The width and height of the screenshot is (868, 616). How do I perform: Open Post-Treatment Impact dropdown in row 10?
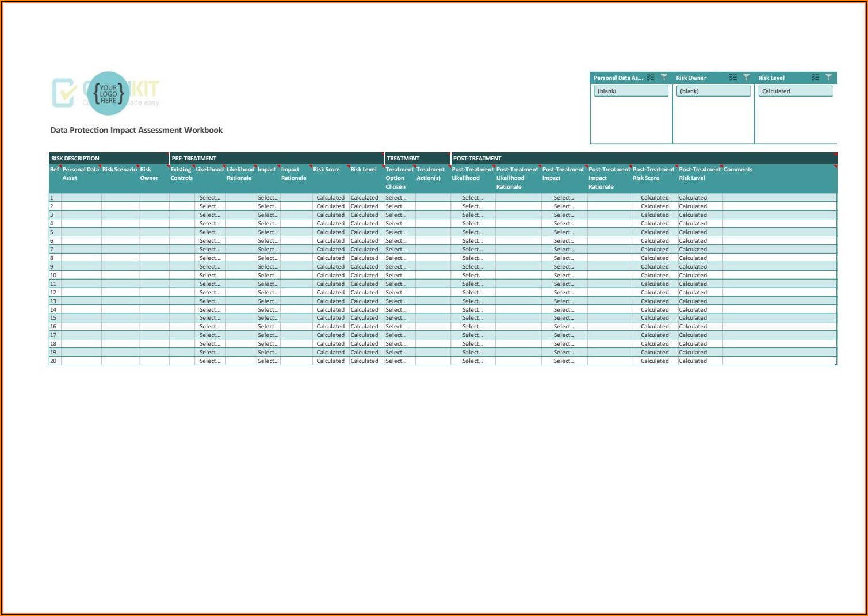point(564,276)
